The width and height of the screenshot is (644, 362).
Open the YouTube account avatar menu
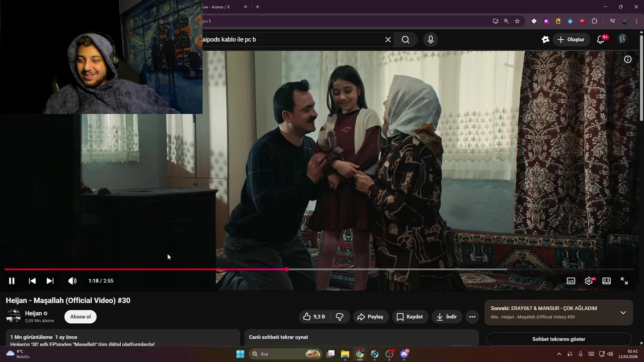click(622, 39)
